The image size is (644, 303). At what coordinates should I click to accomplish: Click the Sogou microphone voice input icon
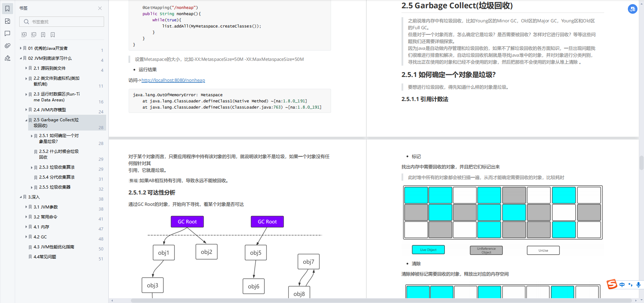click(639, 284)
